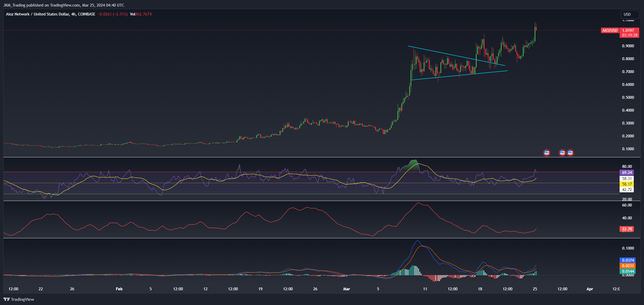Click the 19 date label on time axis
This screenshot has width=644, height=305.
pyautogui.click(x=260, y=289)
